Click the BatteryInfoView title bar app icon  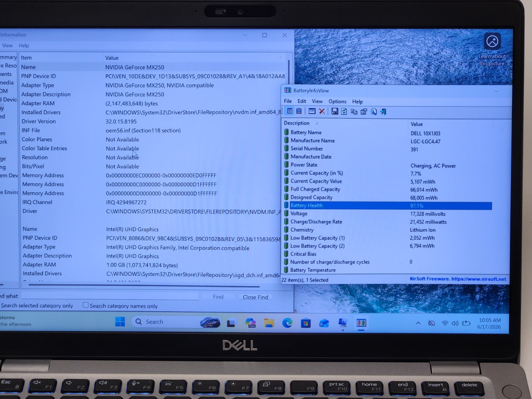point(288,90)
